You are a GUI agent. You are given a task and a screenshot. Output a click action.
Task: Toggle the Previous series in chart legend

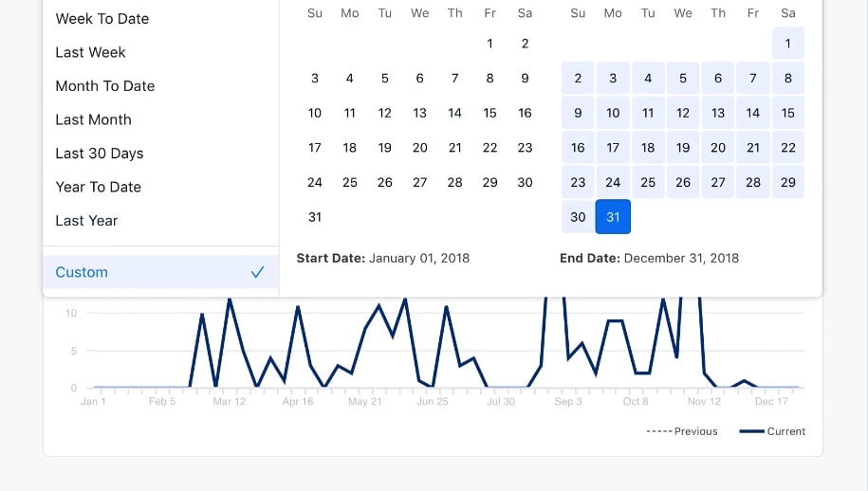coord(682,431)
